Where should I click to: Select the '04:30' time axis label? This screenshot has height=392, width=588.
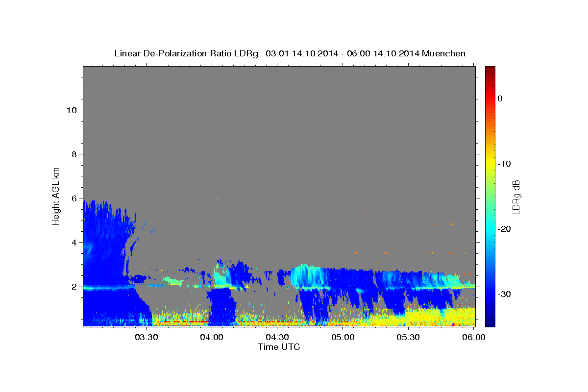tap(277, 337)
